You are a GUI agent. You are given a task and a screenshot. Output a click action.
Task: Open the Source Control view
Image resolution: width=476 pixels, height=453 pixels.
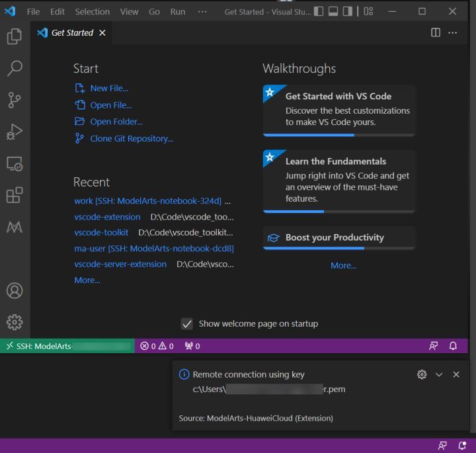15,100
